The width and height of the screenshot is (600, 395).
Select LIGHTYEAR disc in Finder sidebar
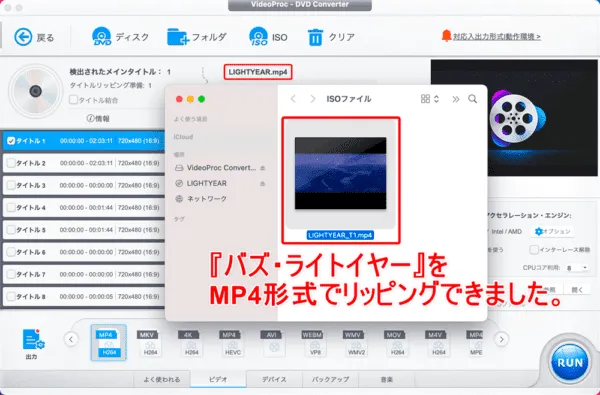coord(201,183)
